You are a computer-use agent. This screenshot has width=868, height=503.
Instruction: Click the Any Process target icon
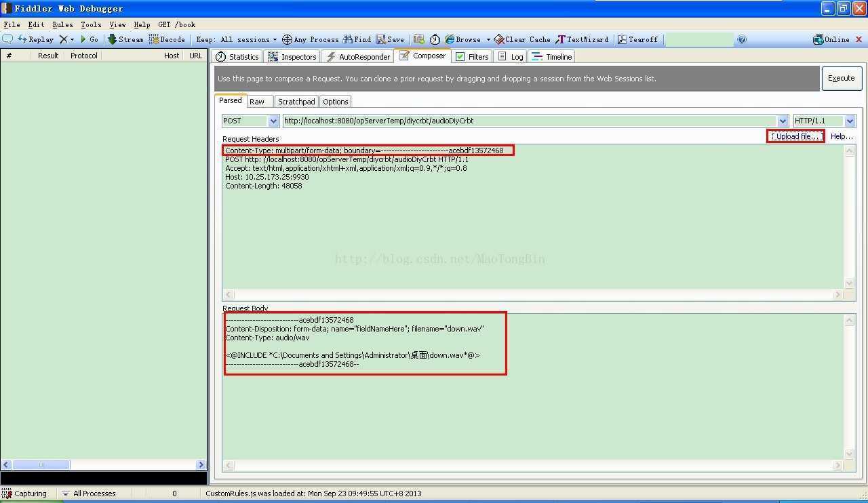click(287, 39)
